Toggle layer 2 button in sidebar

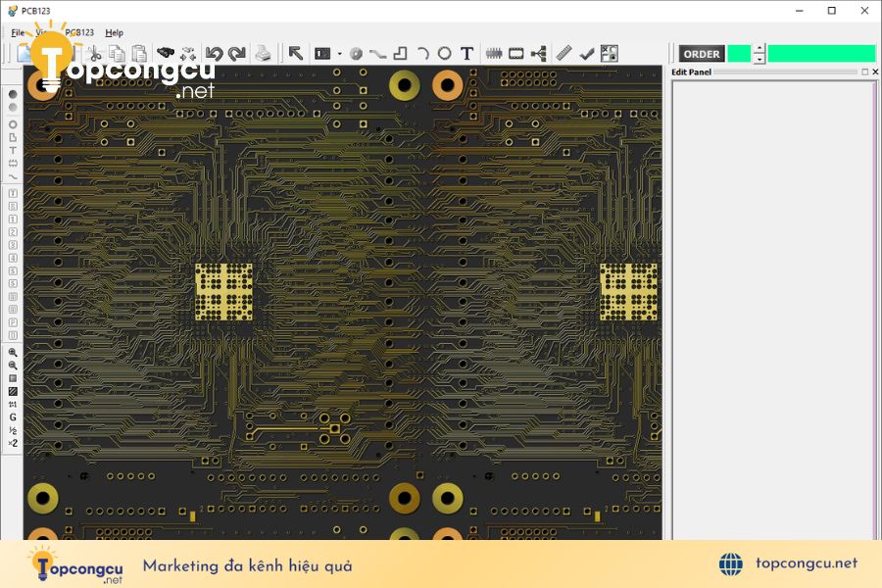click(x=13, y=232)
